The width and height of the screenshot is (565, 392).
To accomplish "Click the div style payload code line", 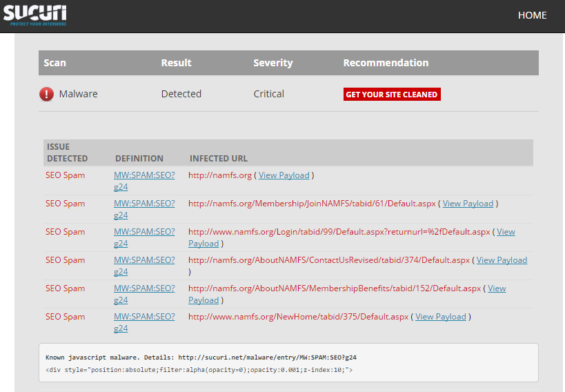I will click(199, 370).
